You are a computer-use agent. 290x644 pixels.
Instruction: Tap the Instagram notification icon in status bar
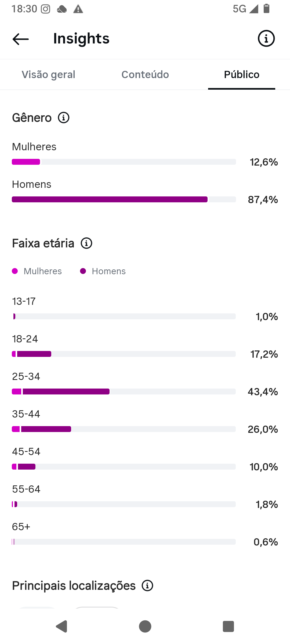point(45,9)
